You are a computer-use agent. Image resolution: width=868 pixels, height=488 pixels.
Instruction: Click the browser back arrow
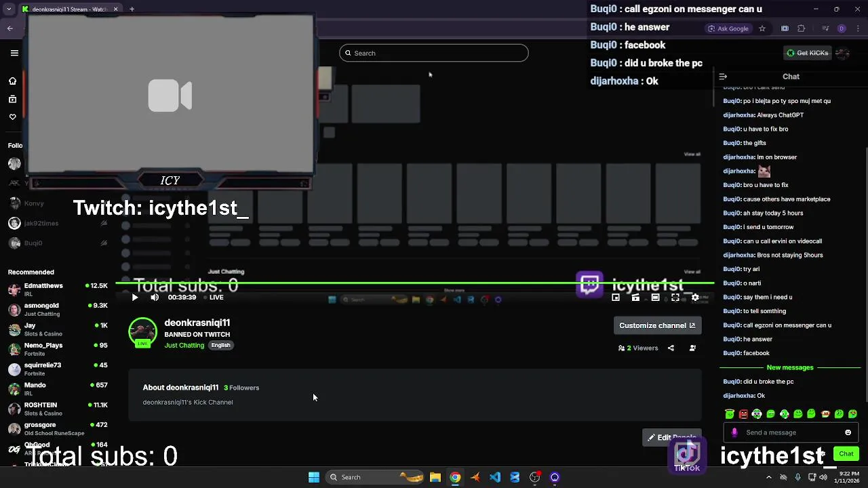tap(9, 28)
